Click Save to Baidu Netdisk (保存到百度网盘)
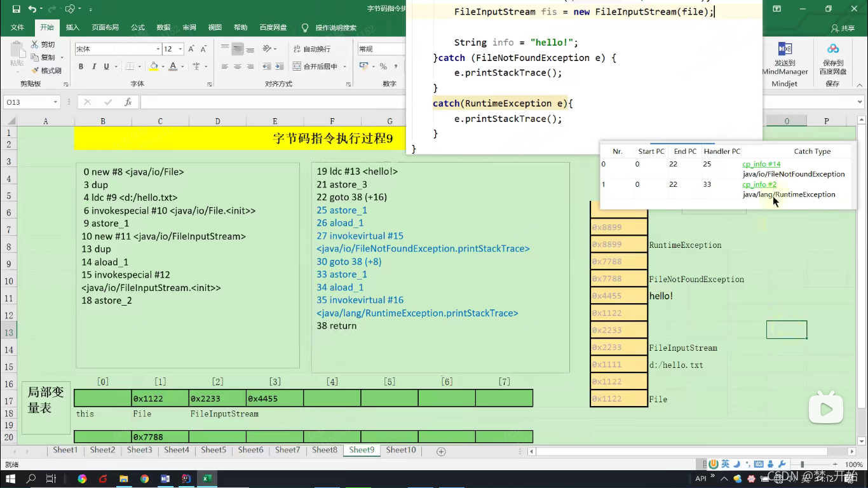The image size is (868, 488). coord(833,58)
